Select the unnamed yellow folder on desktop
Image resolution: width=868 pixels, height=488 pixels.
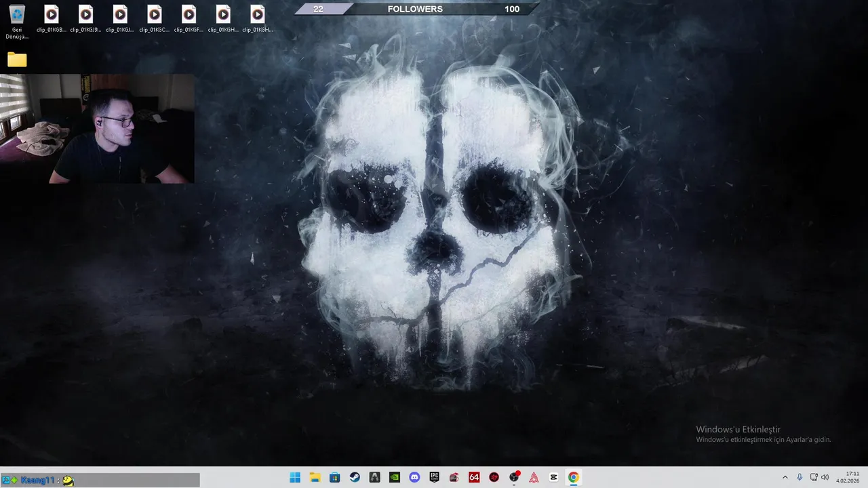click(x=17, y=60)
